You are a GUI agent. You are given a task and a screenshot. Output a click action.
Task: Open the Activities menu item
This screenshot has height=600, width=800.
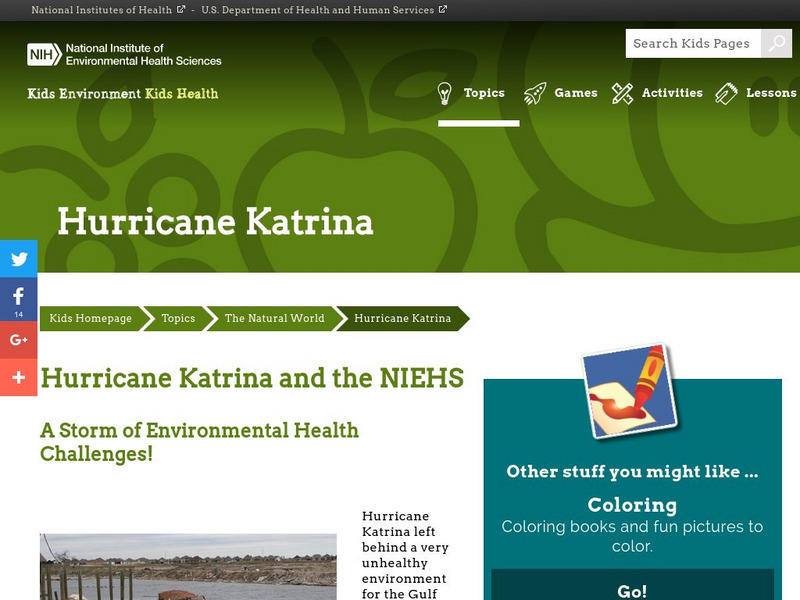(x=672, y=93)
